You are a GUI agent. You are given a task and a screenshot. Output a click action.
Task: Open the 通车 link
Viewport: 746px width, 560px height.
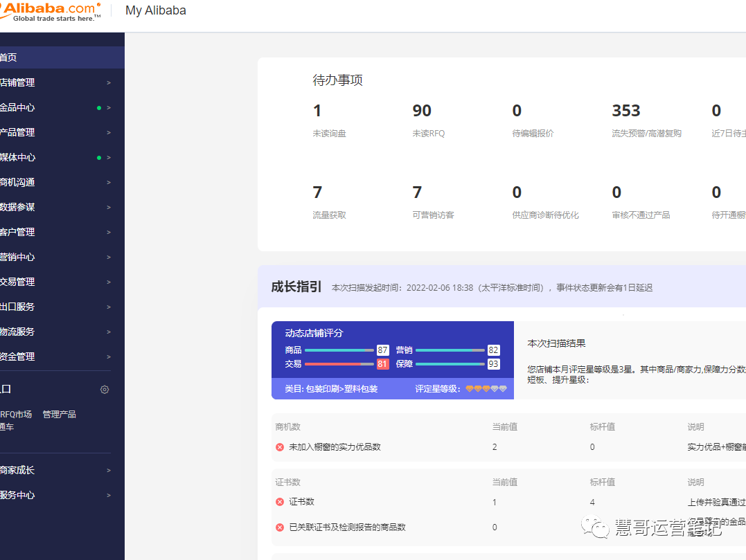tap(7, 426)
